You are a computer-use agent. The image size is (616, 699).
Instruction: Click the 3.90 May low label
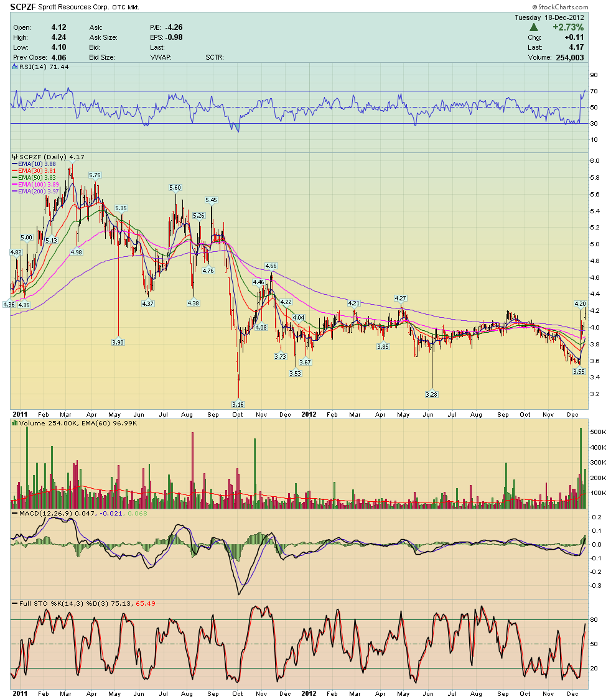pyautogui.click(x=118, y=343)
